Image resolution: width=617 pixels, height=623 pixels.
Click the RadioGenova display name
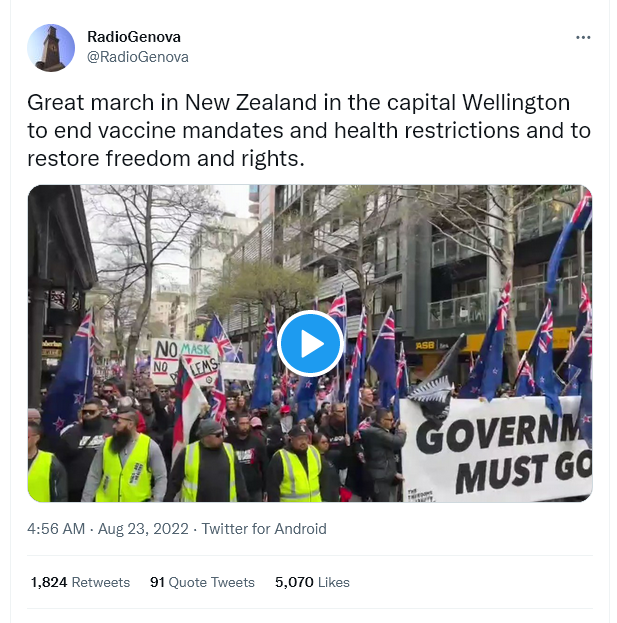(134, 37)
